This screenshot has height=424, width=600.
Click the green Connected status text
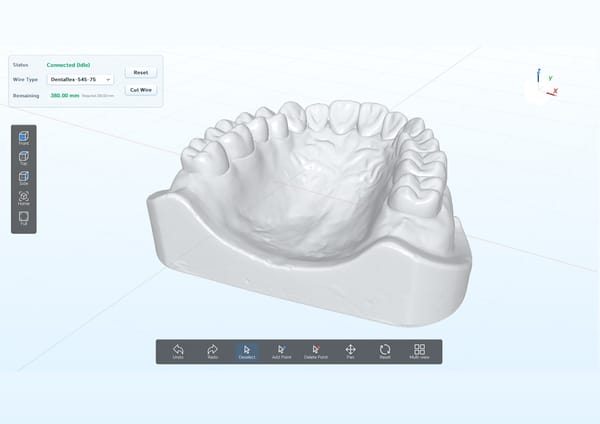[68, 65]
